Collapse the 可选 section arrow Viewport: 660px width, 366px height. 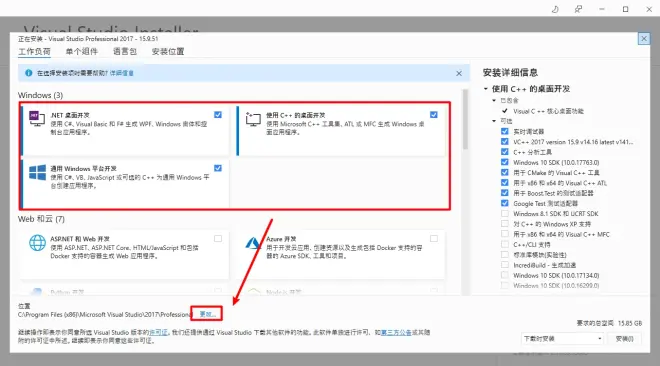pos(494,121)
